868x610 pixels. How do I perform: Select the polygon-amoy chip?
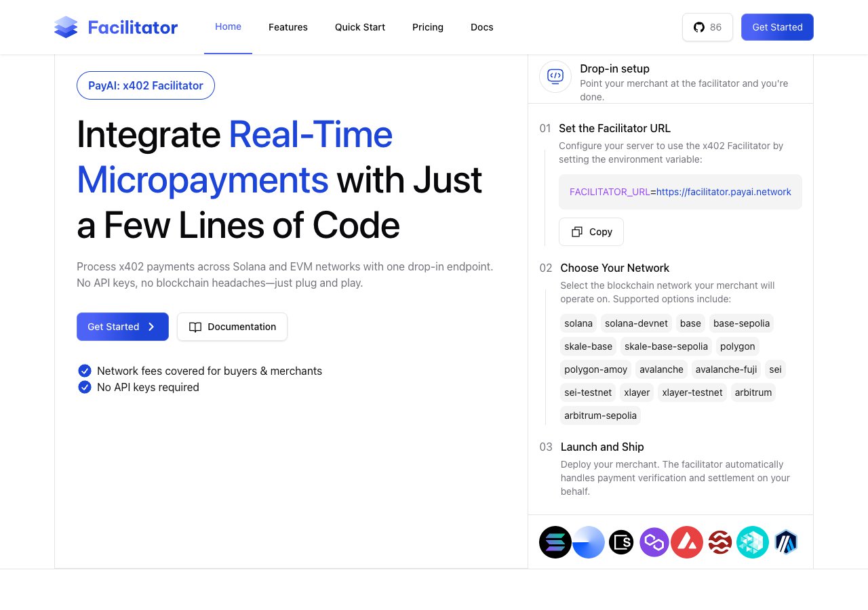596,369
